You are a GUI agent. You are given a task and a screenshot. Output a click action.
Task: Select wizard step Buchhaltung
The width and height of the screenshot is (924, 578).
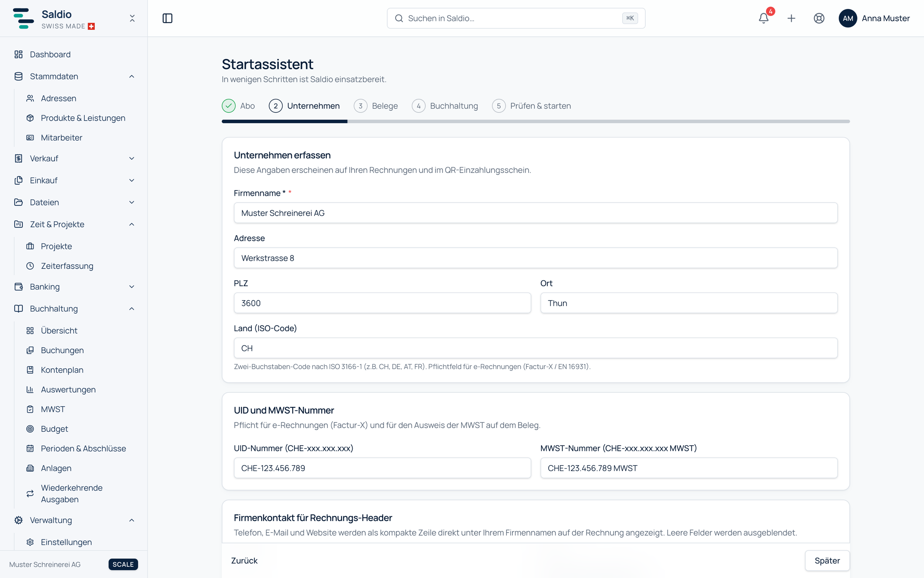(445, 106)
